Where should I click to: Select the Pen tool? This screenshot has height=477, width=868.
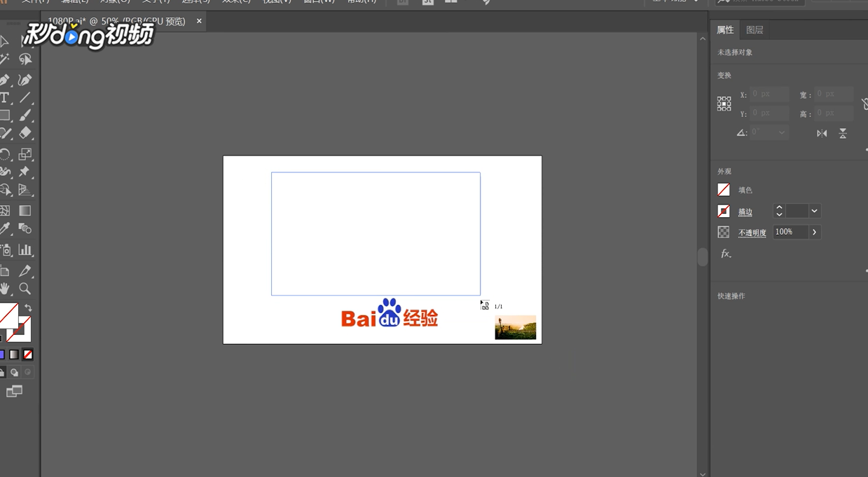[x=5, y=80]
